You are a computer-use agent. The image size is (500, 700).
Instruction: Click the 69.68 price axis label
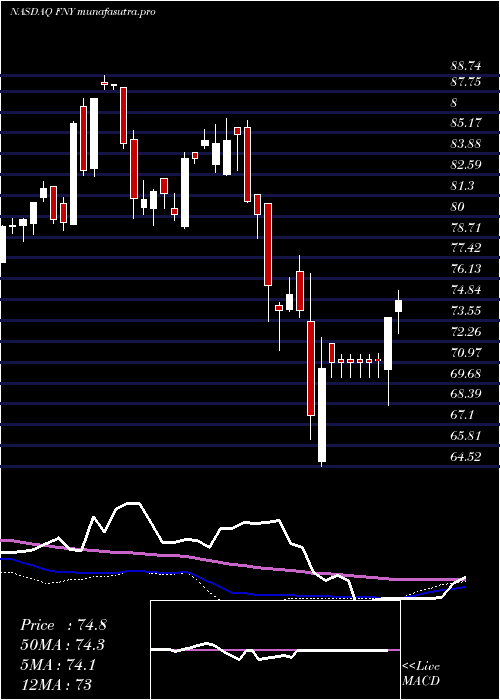coord(466,373)
